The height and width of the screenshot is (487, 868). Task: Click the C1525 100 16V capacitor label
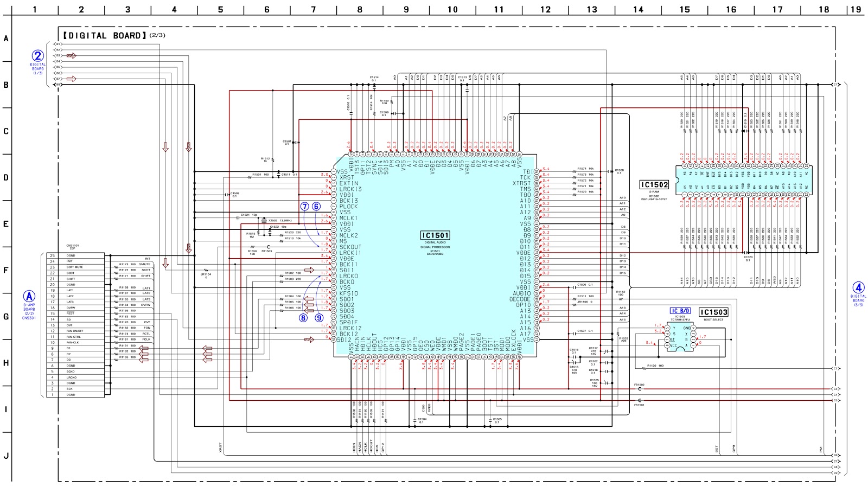[x=595, y=383]
